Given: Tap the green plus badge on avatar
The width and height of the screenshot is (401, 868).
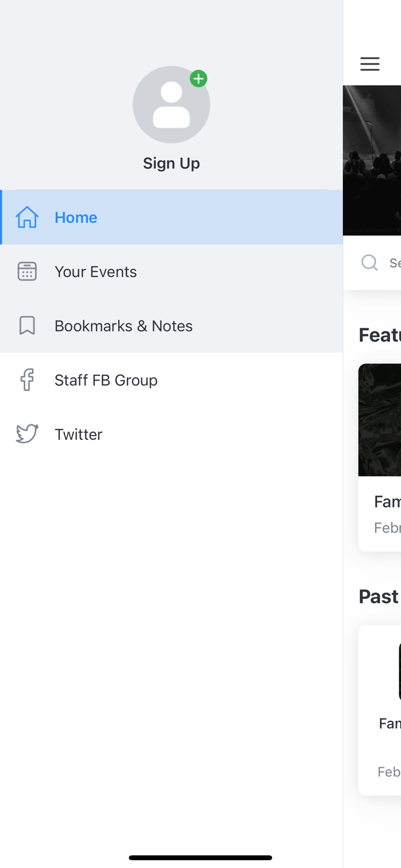Looking at the screenshot, I should tap(199, 79).
